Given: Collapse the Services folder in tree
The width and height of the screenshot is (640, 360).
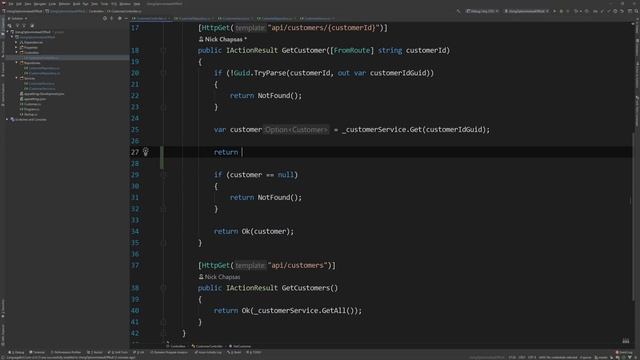Looking at the screenshot, I should coord(16,78).
